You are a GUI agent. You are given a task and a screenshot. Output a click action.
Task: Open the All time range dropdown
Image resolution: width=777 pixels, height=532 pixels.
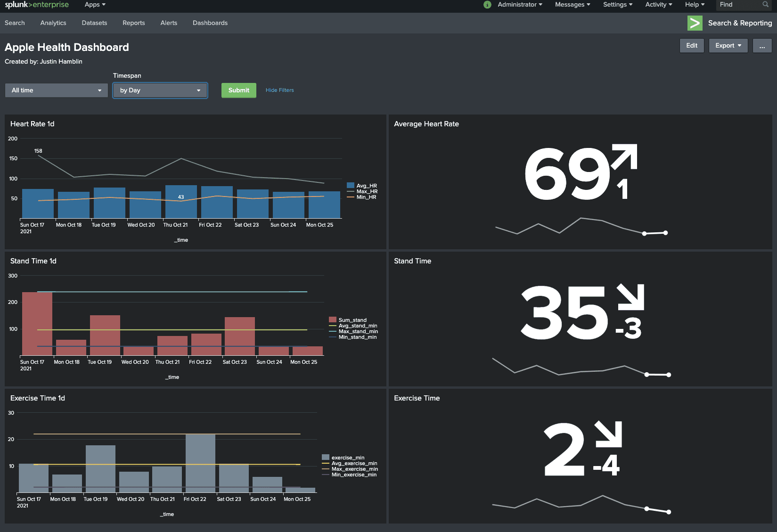click(x=57, y=90)
